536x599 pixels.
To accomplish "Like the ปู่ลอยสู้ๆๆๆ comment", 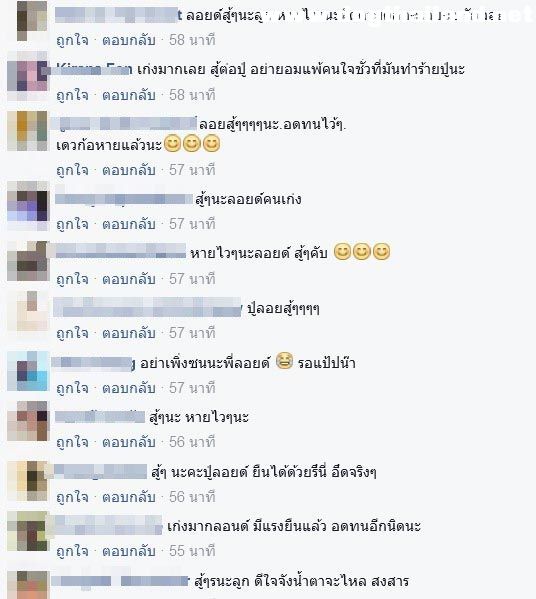I will 72,333.
